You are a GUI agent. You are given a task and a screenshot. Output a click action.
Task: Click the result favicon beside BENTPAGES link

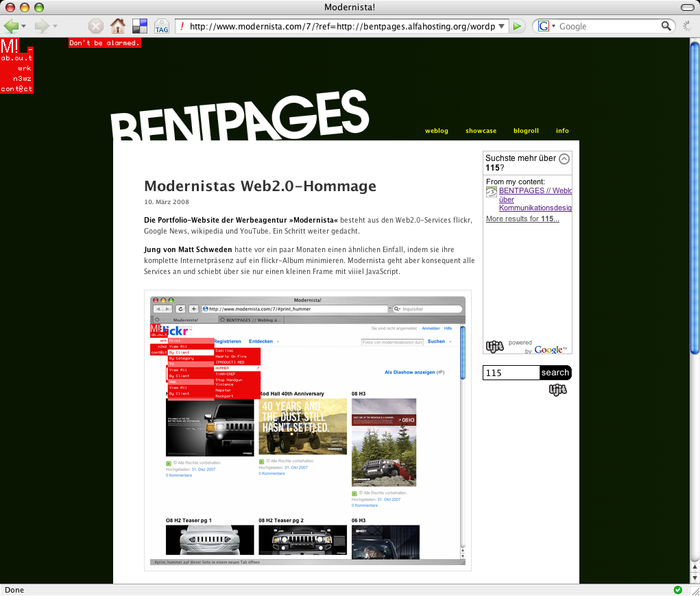(x=492, y=192)
